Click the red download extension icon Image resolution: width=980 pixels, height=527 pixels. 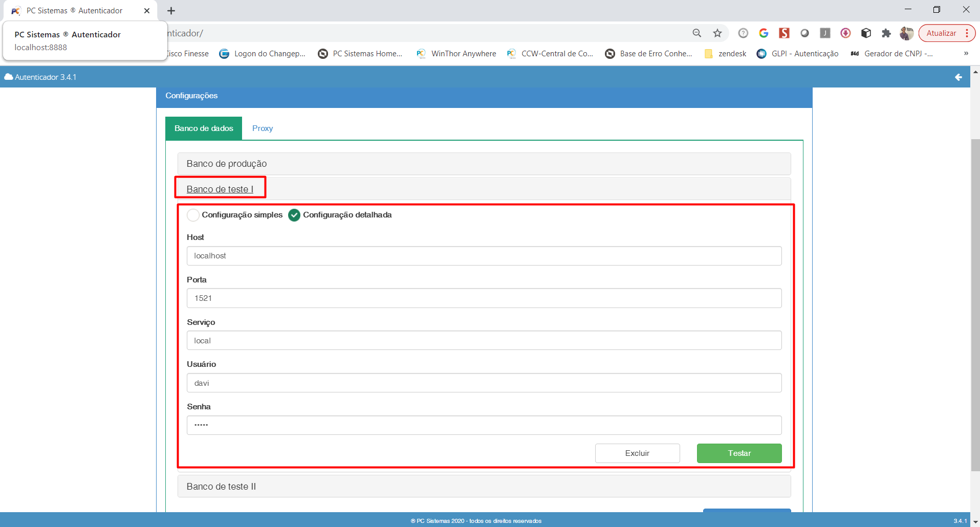pos(845,33)
